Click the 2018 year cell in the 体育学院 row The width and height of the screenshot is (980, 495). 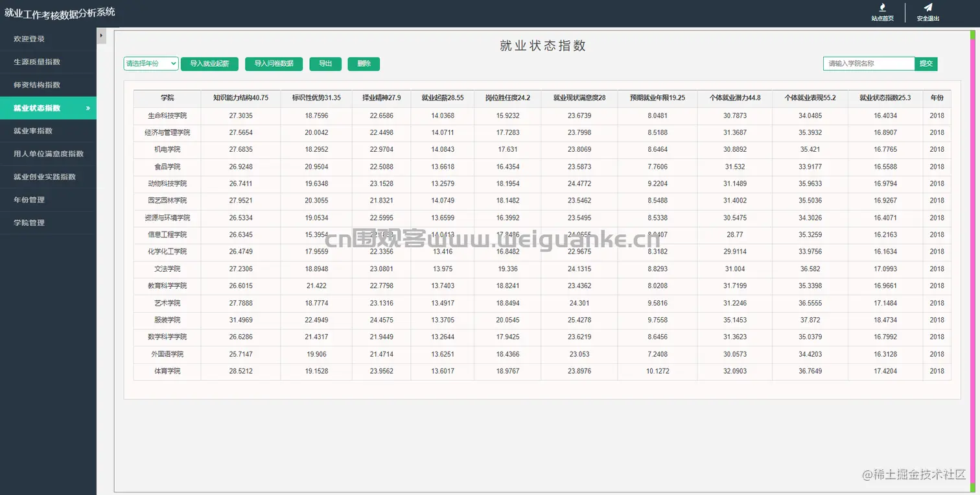pos(937,371)
